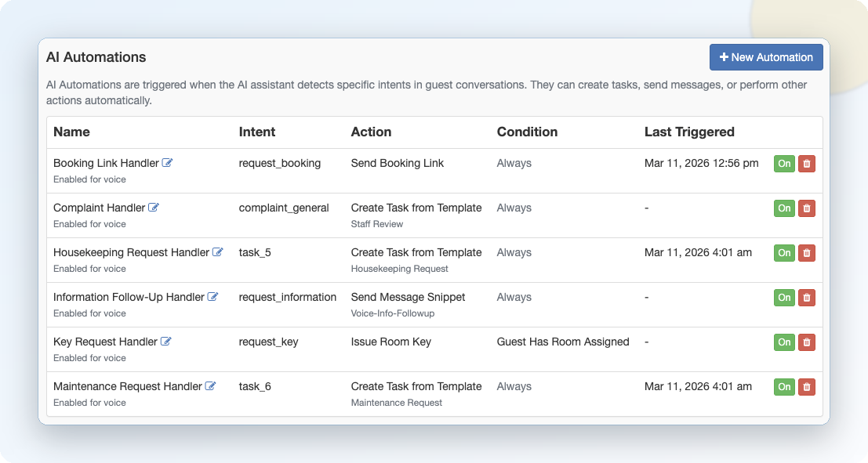Screen dimensions: 868x463
Task: Remove the Housekeeping Request Handler row
Action: 807,253
